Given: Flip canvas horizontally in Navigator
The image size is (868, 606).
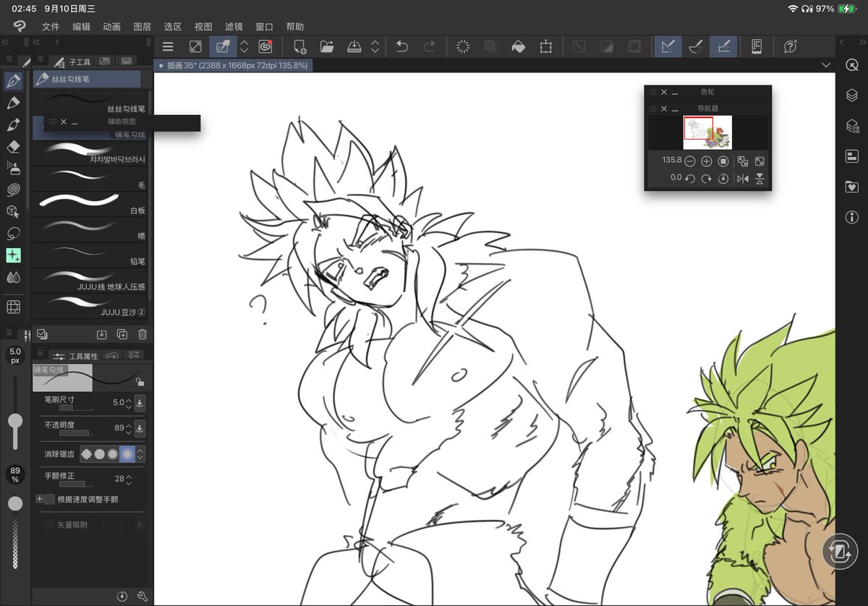Looking at the screenshot, I should coord(743,178).
